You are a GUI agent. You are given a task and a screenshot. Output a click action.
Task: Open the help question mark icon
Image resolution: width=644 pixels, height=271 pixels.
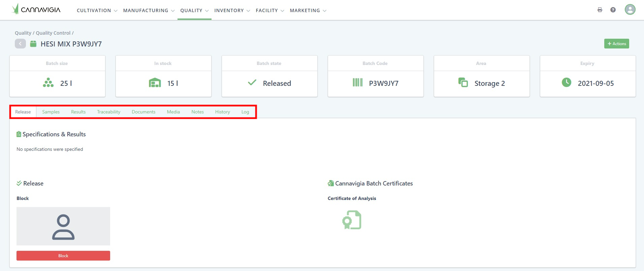coord(613,10)
